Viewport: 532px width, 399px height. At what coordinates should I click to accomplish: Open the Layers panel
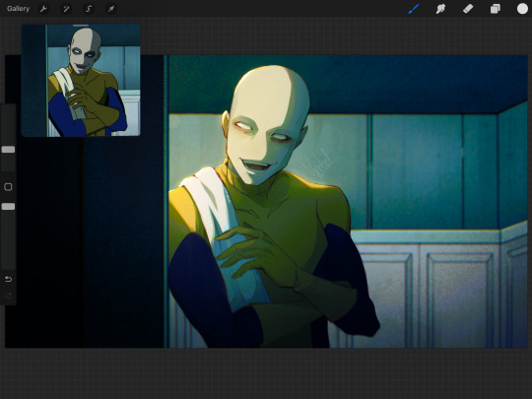[495, 9]
